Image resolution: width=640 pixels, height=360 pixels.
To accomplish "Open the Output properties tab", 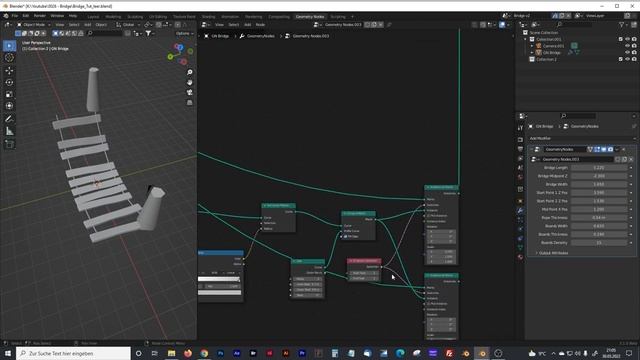I will [520, 149].
